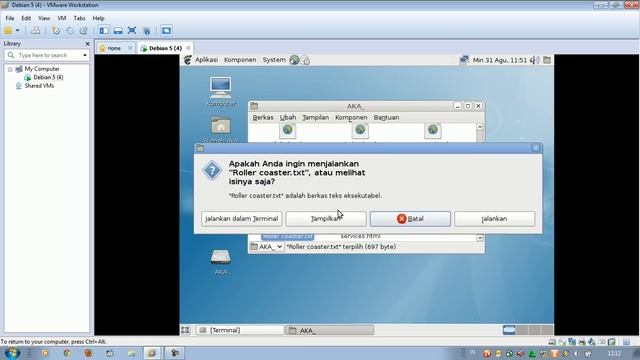Collapse the My Computer tree node

[x=10, y=69]
